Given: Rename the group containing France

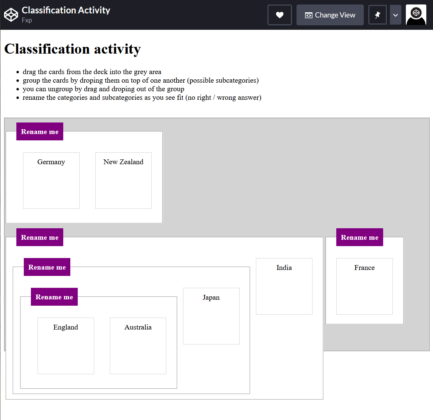Looking at the screenshot, I should point(360,237).
